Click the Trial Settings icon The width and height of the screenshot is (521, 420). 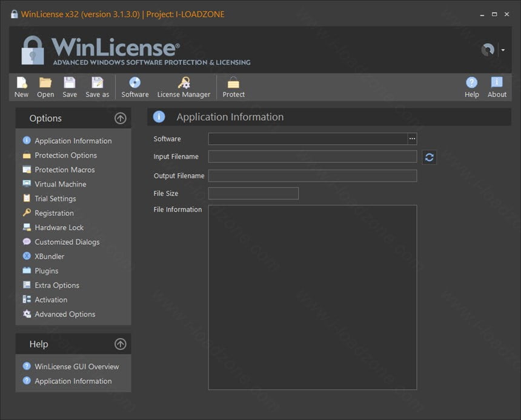[27, 198]
